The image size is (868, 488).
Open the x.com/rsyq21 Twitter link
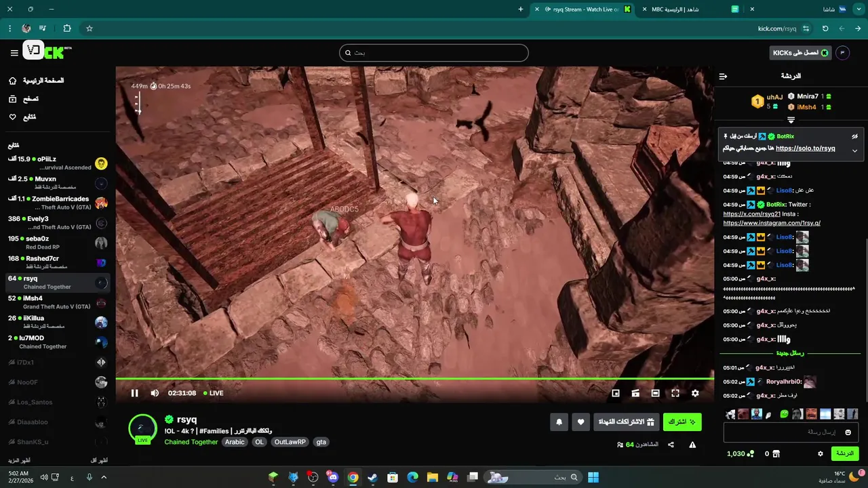[751, 214]
